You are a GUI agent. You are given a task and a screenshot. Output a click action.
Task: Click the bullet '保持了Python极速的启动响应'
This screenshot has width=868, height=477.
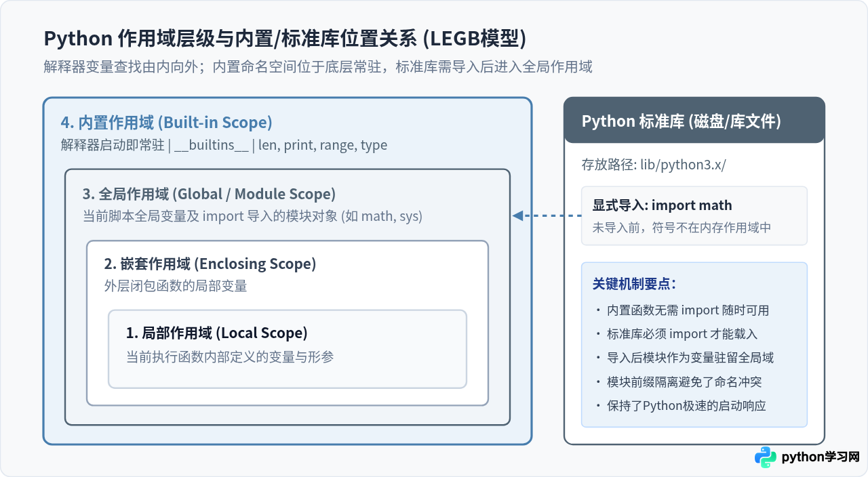(x=686, y=406)
